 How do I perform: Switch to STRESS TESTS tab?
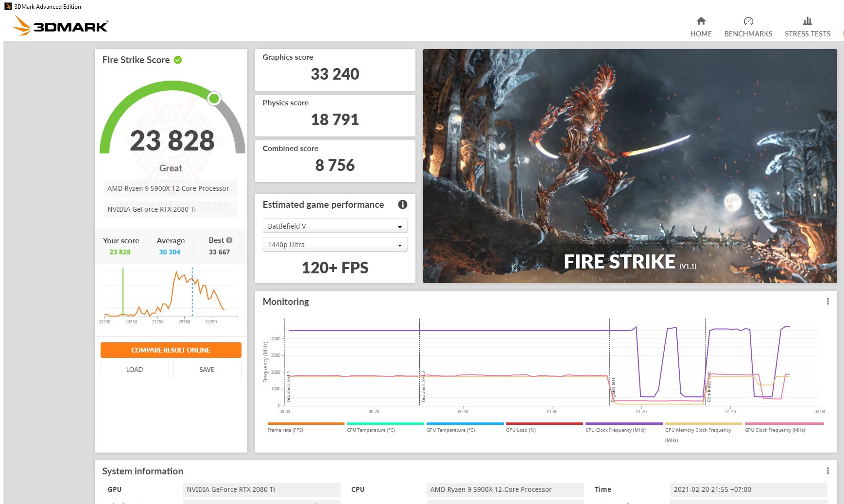(808, 34)
